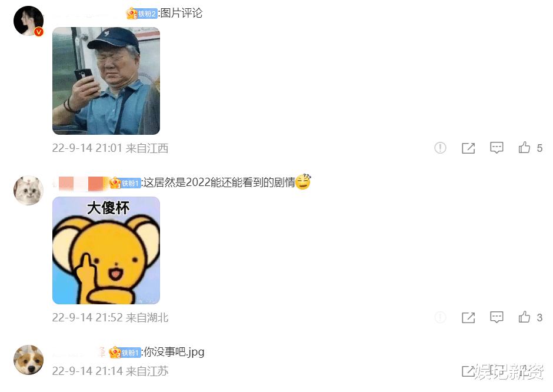
Task: Like the 21:52 Hubei comment
Action: pyautogui.click(x=524, y=317)
